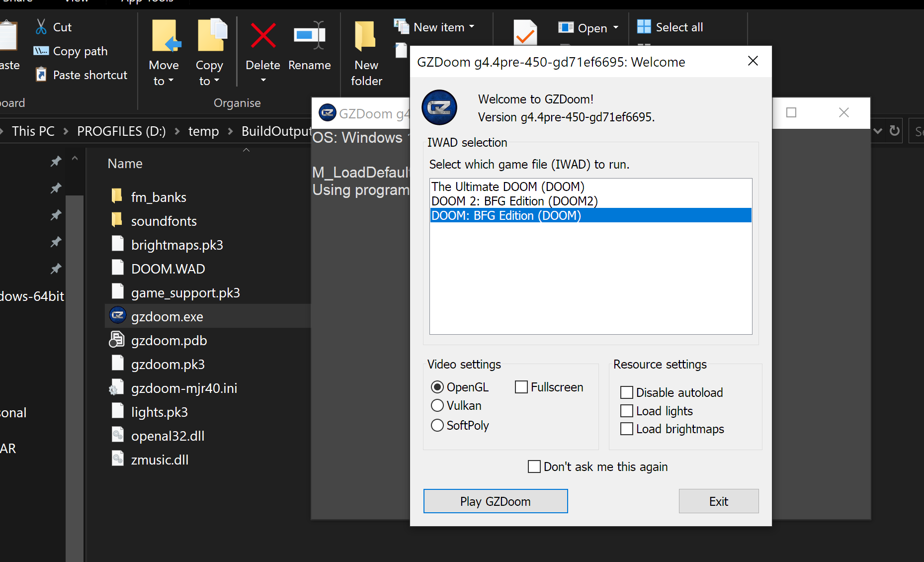
Task: Click the lights.pk3 file name
Action: coord(160,412)
